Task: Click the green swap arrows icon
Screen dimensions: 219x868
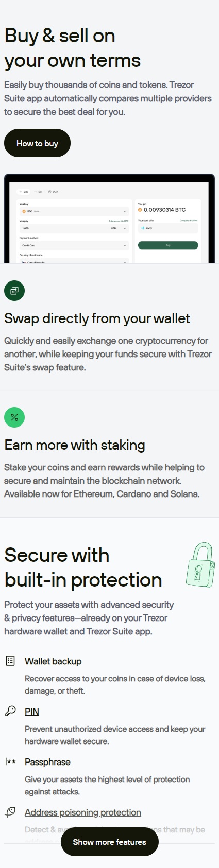Action: (14, 291)
